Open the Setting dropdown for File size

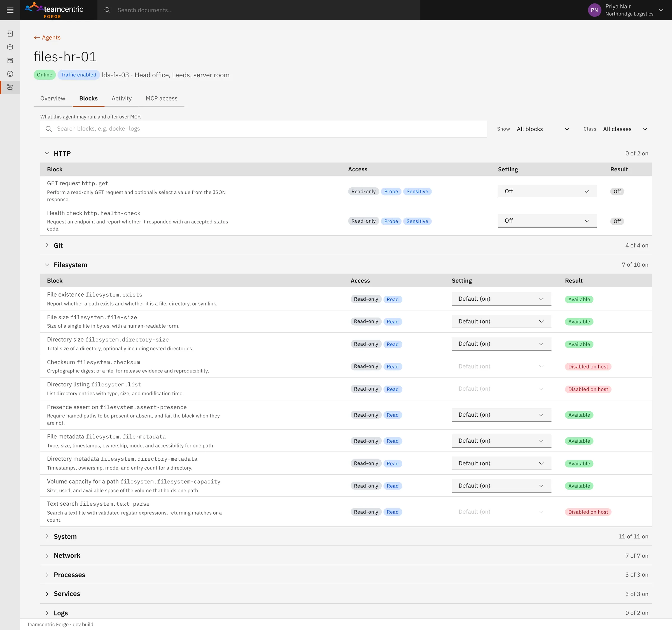(501, 321)
